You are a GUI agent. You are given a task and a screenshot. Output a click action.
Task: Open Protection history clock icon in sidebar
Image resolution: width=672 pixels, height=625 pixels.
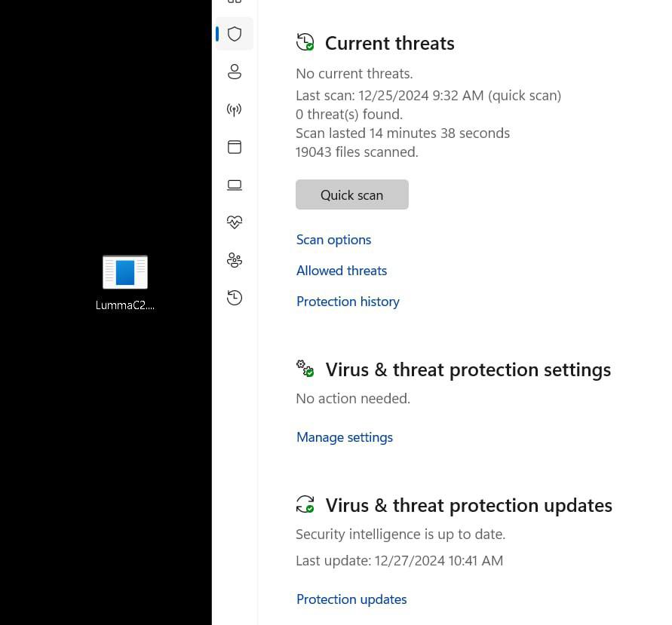(235, 298)
